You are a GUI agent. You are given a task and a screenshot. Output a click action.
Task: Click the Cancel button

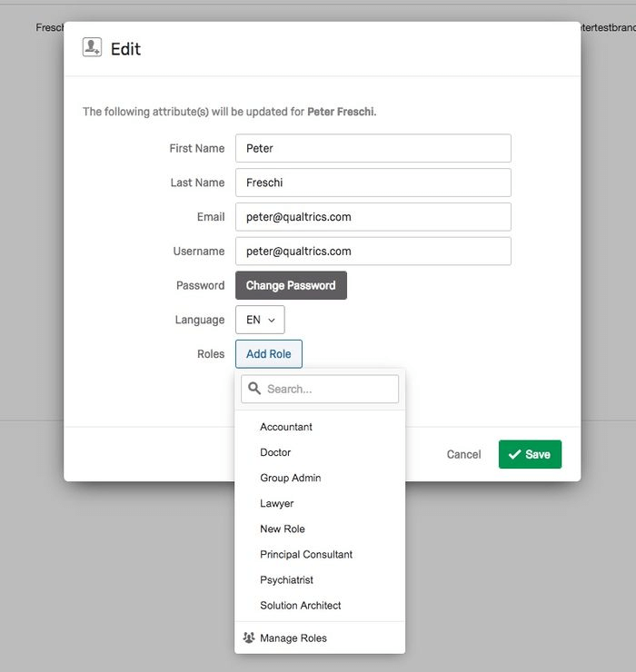click(463, 454)
